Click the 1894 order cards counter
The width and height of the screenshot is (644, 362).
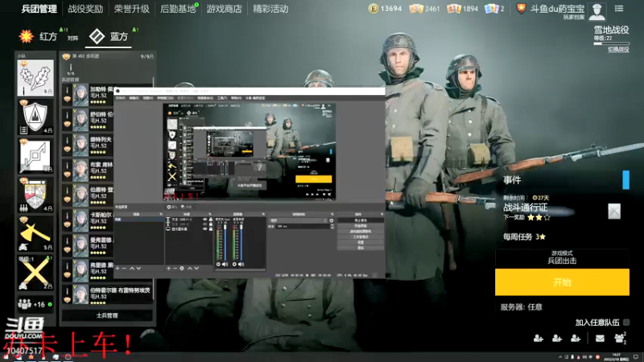pyautogui.click(x=462, y=9)
